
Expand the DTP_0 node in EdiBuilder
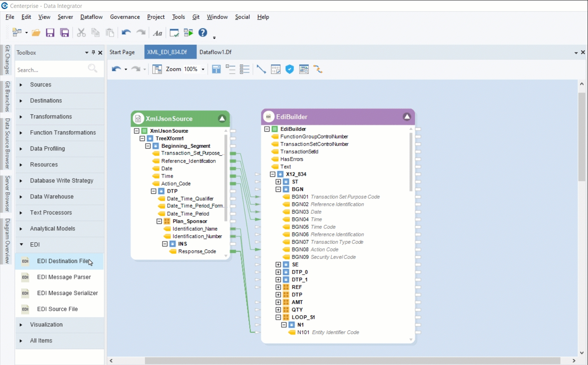point(278,272)
